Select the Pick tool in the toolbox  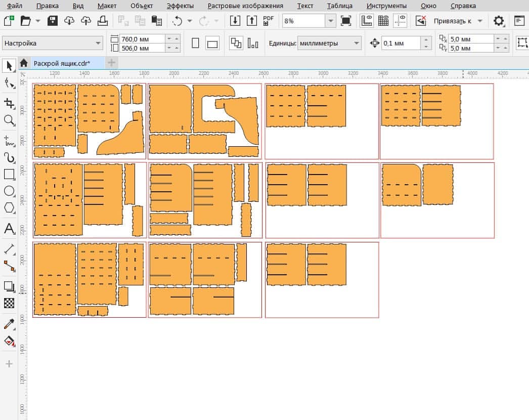click(9, 66)
